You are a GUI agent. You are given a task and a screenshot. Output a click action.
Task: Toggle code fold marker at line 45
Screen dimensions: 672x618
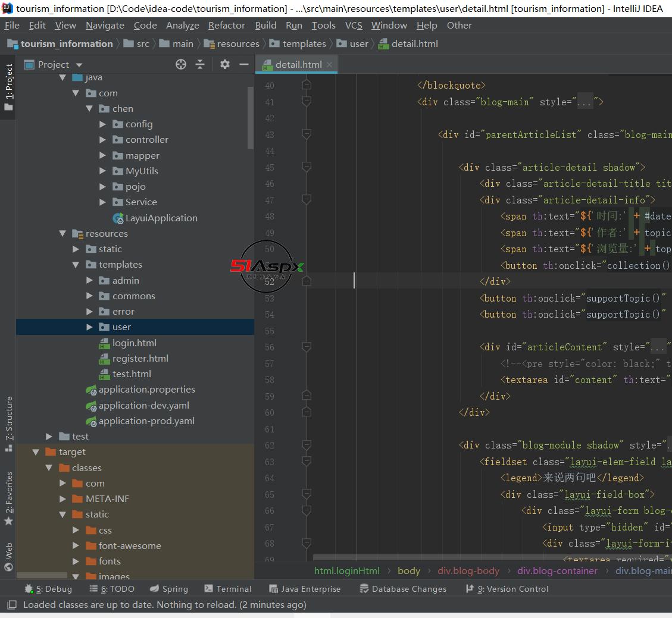coord(307,167)
